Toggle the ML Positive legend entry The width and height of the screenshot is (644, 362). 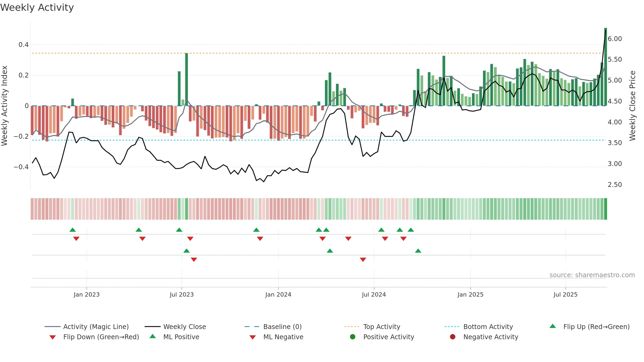(174, 337)
